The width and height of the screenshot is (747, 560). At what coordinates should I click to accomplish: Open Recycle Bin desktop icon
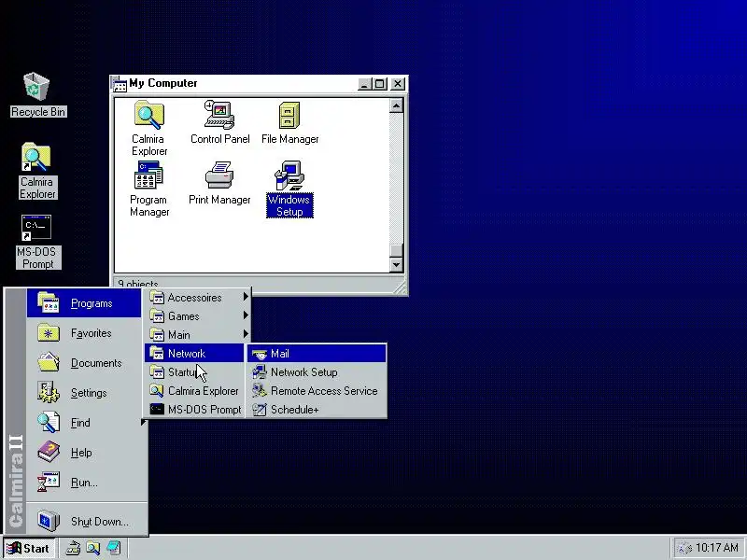[x=37, y=94]
